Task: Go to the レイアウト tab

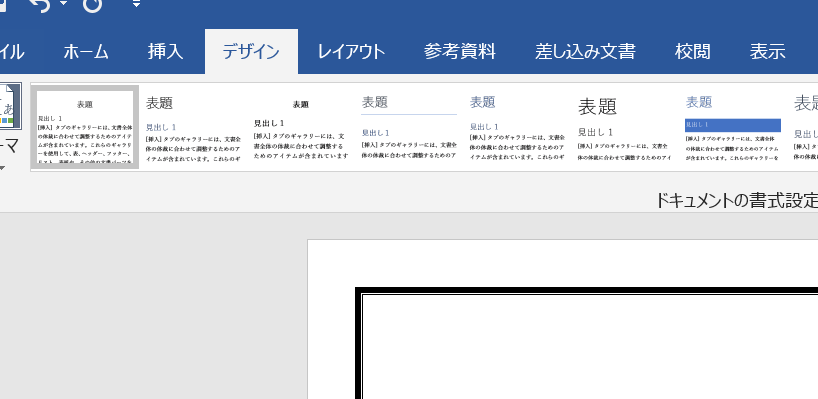Action: (351, 52)
